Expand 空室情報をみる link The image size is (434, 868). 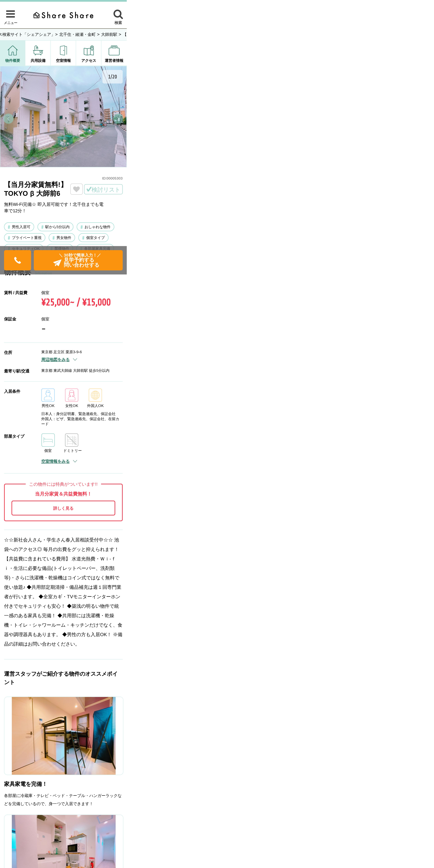pos(55,461)
